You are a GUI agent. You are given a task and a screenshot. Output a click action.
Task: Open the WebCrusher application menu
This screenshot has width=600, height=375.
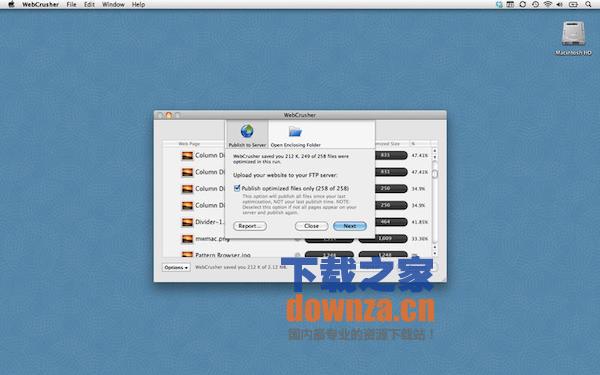[41, 5]
